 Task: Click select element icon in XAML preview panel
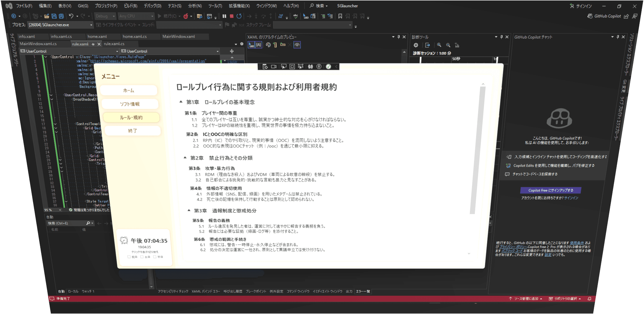tap(251, 45)
